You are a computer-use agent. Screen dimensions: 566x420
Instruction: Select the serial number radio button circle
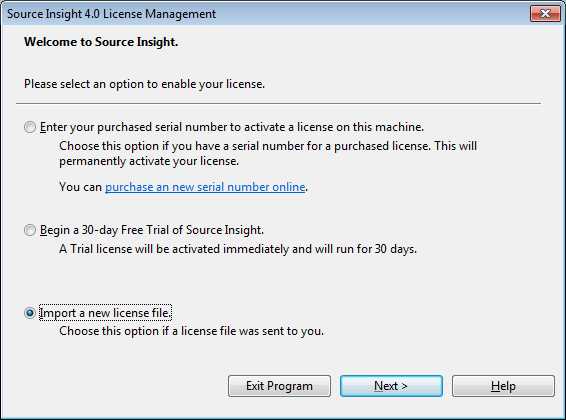coord(30,127)
